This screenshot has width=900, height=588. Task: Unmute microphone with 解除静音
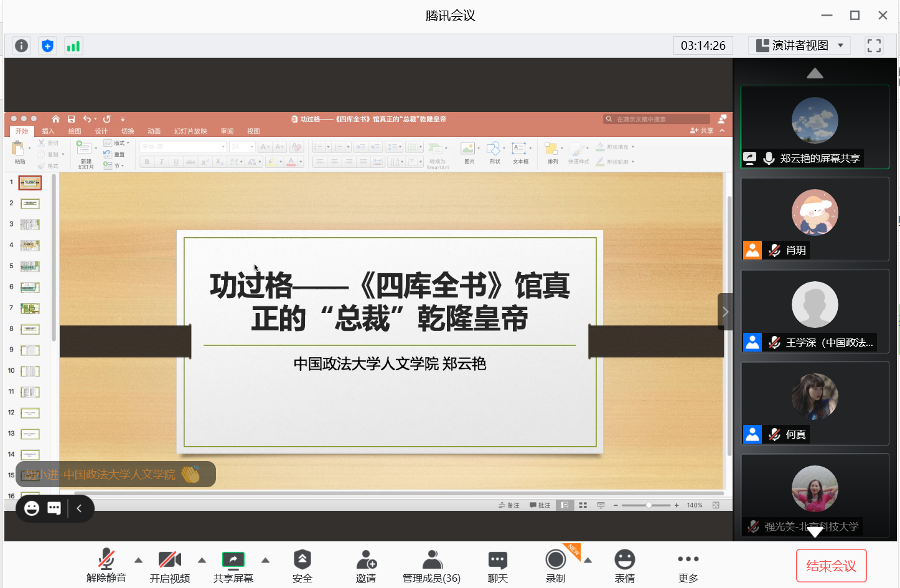[106, 566]
